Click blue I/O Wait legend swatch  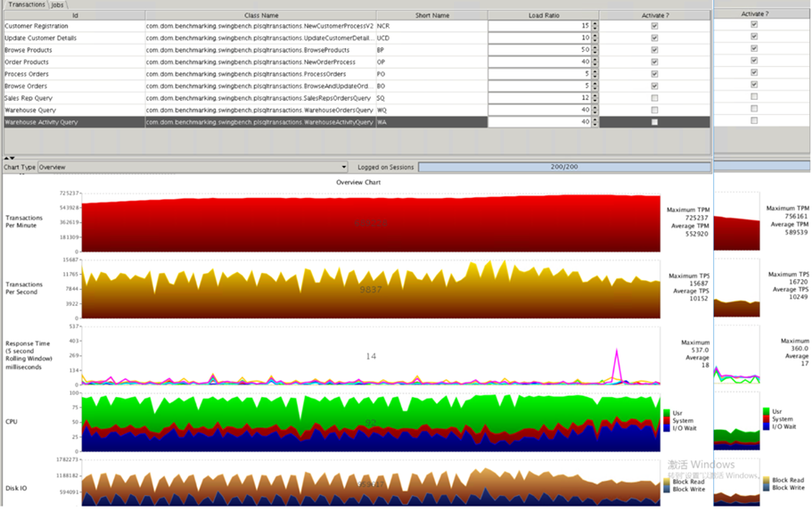[667, 428]
